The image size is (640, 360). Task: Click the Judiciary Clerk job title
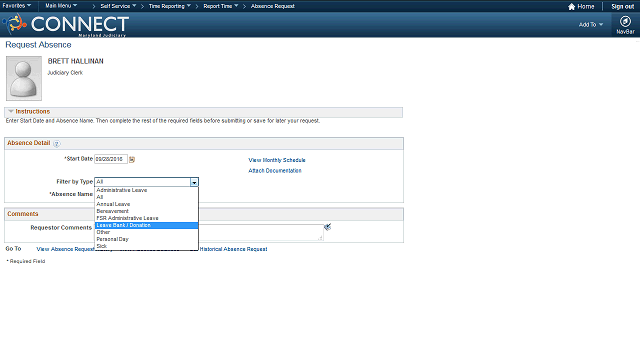[65, 73]
